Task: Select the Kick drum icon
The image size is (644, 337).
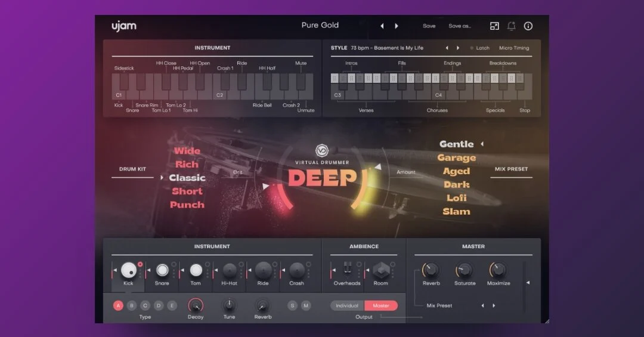Action: pos(129,270)
